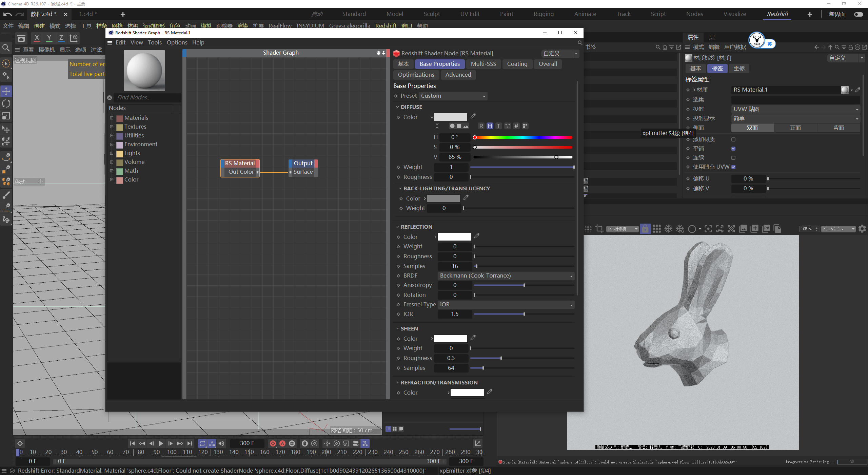Expand the Materials node category
868x475 pixels.
point(112,118)
